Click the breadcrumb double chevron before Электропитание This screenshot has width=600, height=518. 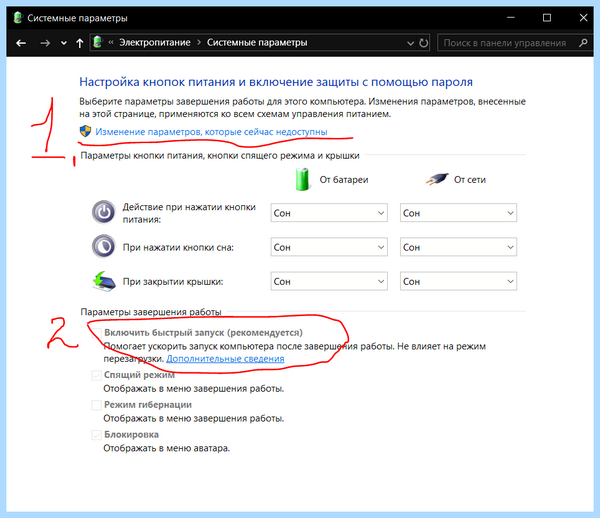click(x=111, y=42)
